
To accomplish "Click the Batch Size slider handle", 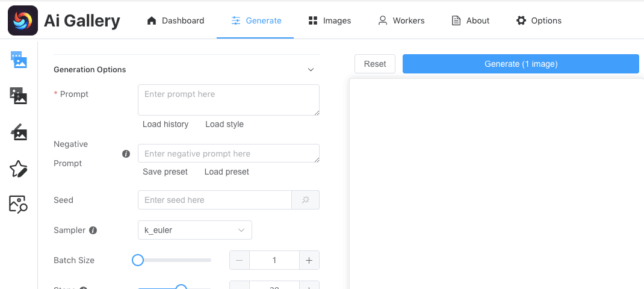I will pos(138,260).
